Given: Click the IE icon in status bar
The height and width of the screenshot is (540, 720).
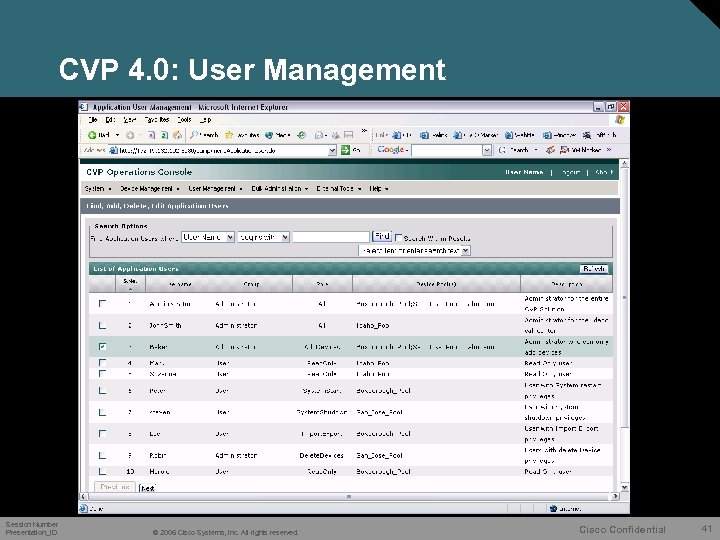Looking at the screenshot, I should tap(83, 508).
